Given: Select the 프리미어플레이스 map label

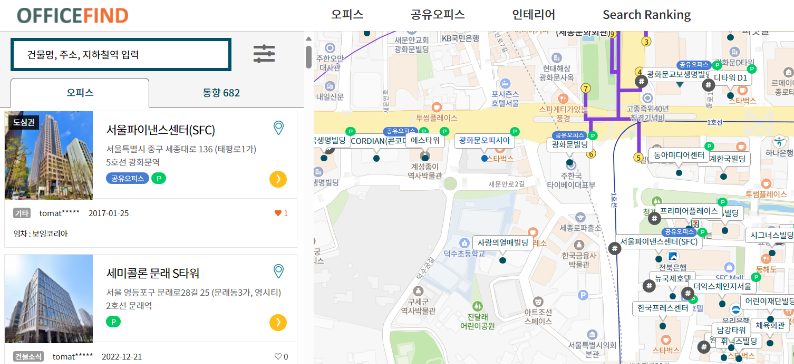Looking at the screenshot, I should (689, 211).
